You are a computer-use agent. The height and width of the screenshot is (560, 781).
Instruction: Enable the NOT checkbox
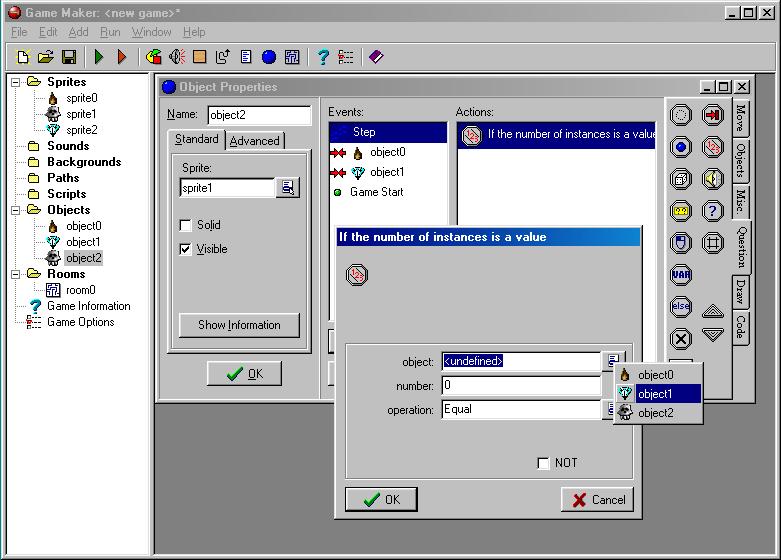(x=543, y=463)
